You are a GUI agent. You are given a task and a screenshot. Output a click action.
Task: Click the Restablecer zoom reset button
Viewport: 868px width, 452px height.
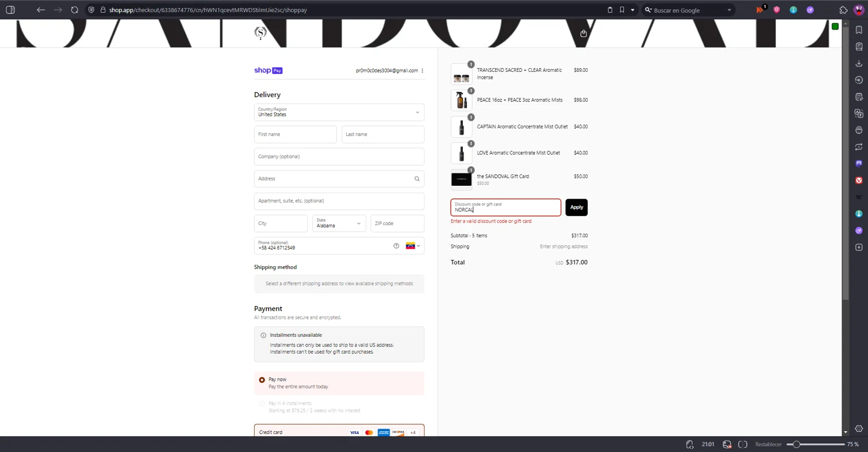(x=768, y=444)
